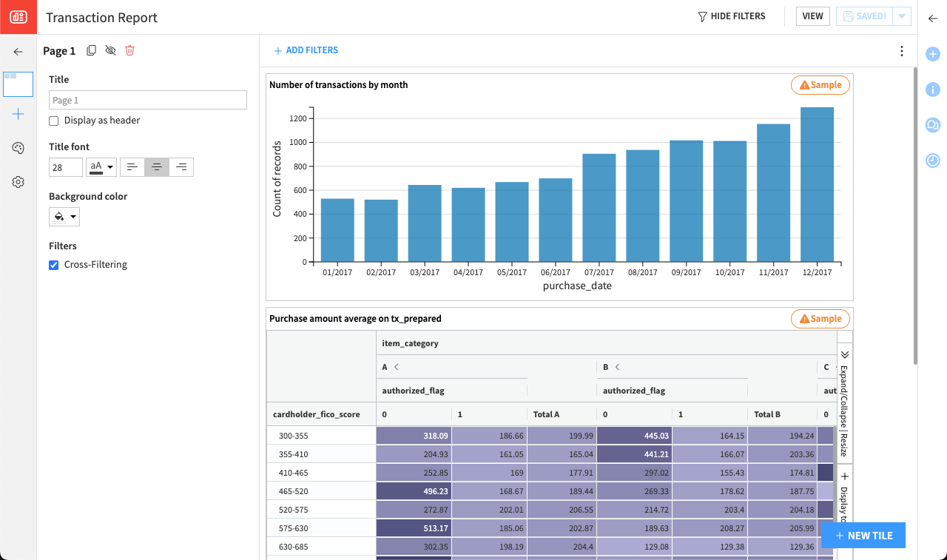Open discussions with the chat bubble icon
The image size is (947, 560).
coord(933,126)
